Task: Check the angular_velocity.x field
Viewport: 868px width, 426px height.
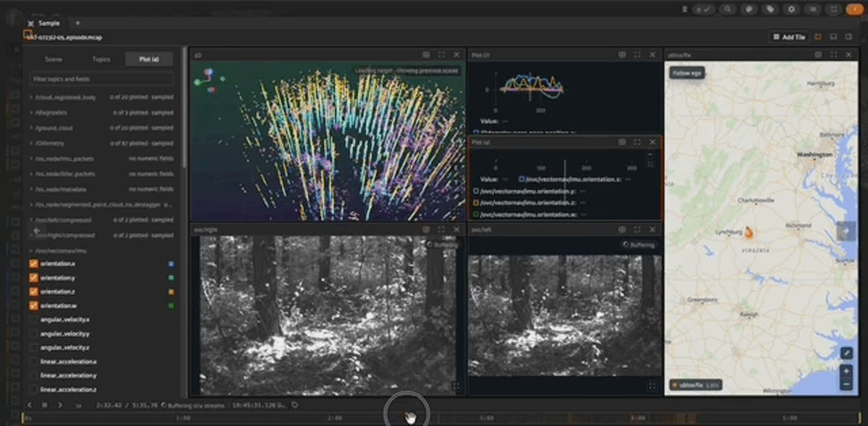Action: pyautogui.click(x=33, y=320)
